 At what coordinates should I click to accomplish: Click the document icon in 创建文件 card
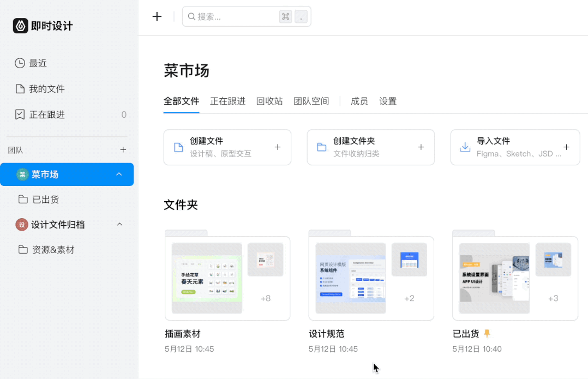(178, 147)
